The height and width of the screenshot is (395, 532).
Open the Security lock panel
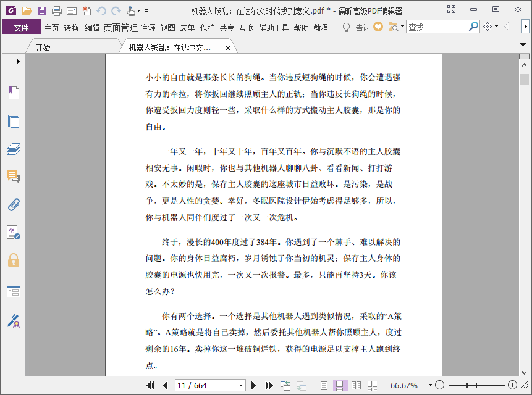(14, 260)
